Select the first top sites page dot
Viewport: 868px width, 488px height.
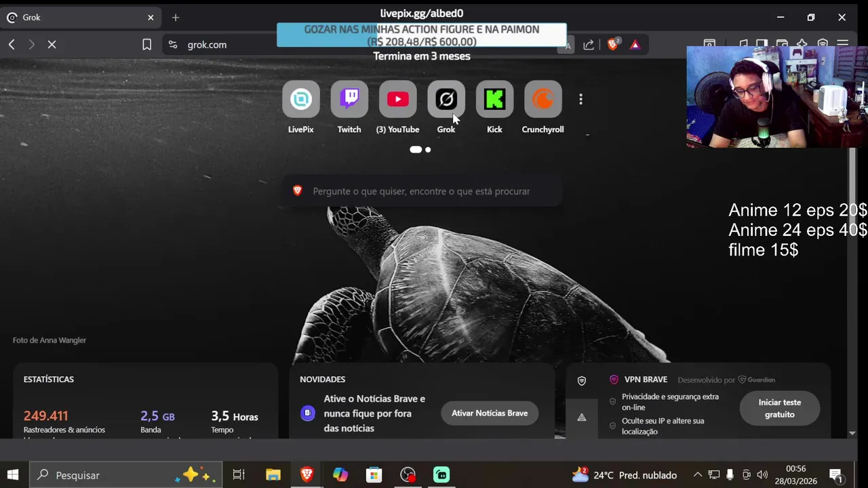pyautogui.click(x=416, y=149)
